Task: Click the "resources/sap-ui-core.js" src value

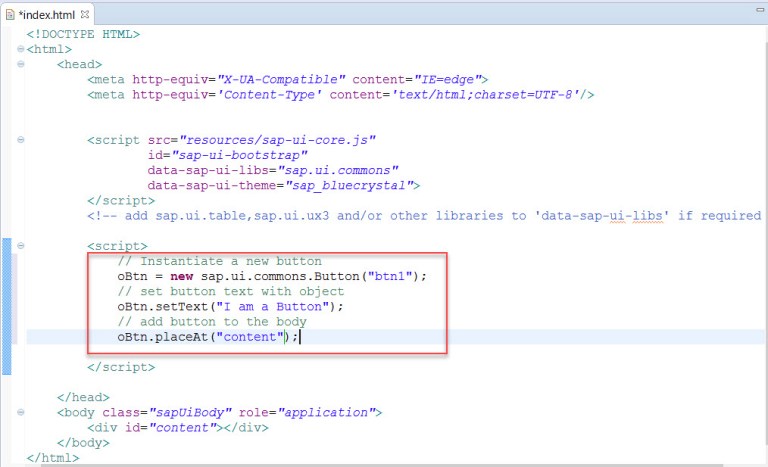Action: point(278,140)
